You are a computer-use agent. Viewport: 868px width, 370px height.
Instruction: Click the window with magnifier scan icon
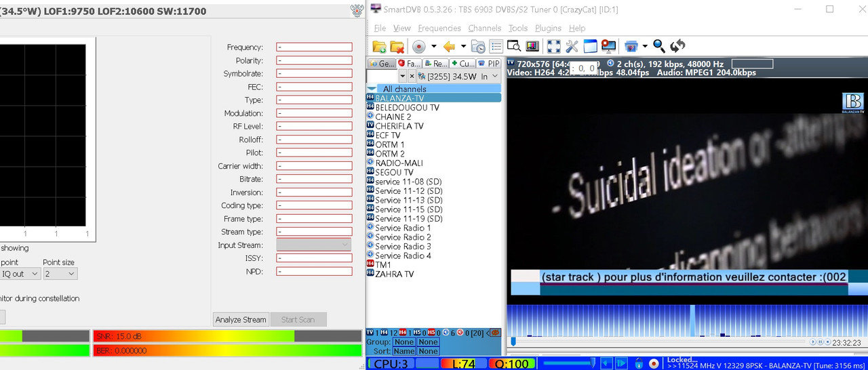point(514,46)
